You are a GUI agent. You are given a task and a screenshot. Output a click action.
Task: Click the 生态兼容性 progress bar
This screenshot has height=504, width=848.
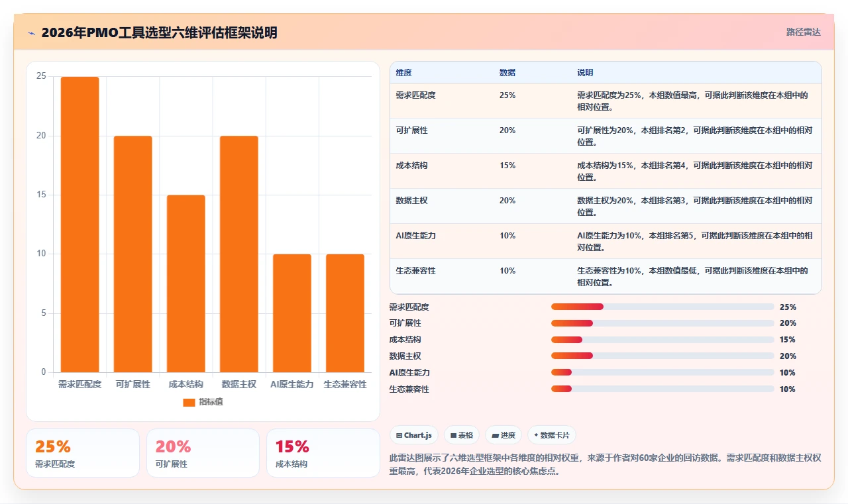click(x=662, y=389)
